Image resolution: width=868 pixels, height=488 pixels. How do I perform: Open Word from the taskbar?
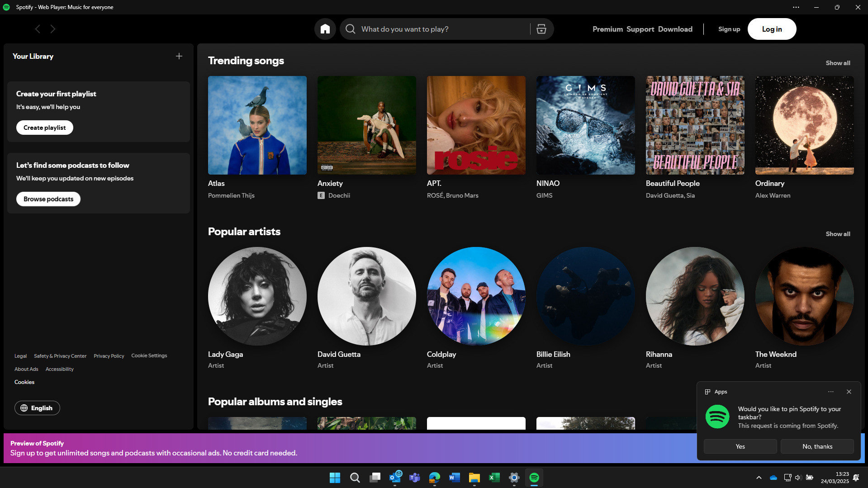(x=455, y=478)
